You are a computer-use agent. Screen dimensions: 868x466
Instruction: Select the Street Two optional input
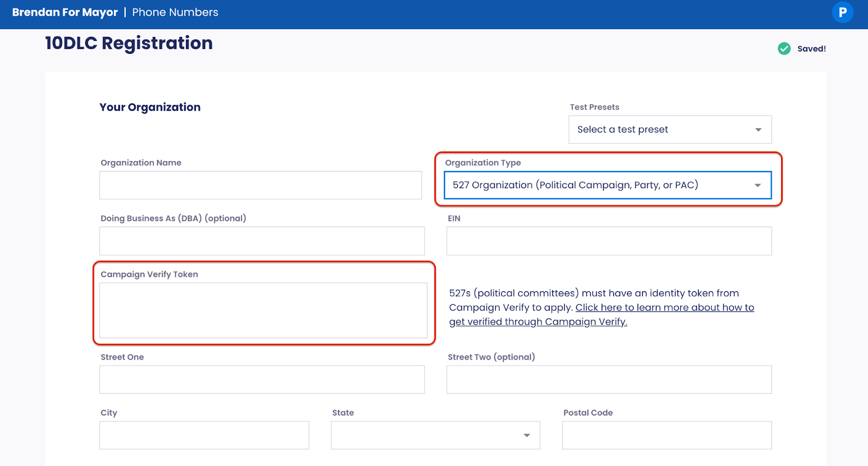[609, 379]
